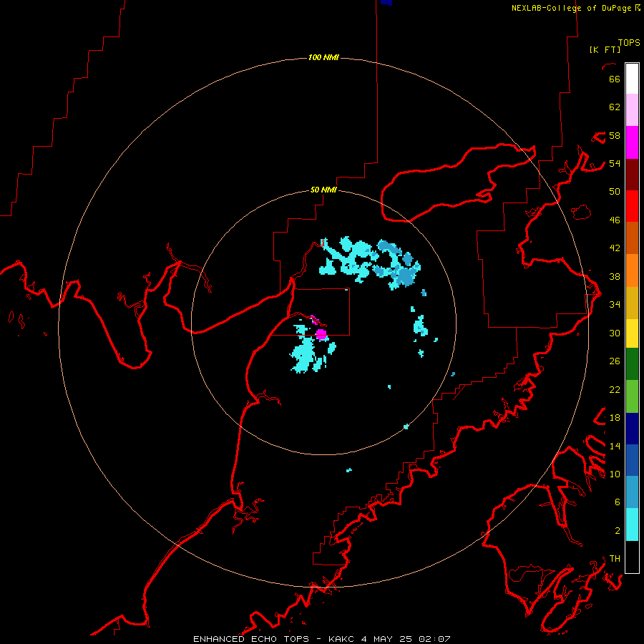644x644 pixels.
Task: Click the "66" legend value
Action: (615, 79)
